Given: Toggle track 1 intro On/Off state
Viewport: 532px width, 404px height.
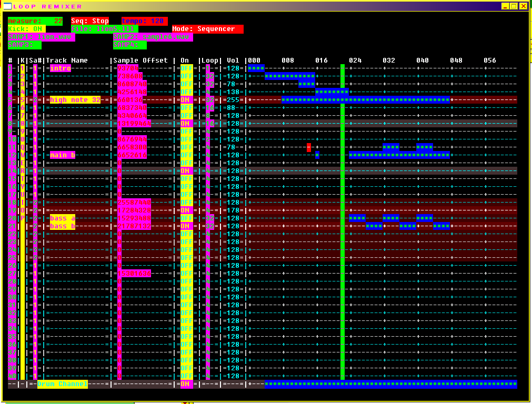Looking at the screenshot, I should (x=186, y=68).
